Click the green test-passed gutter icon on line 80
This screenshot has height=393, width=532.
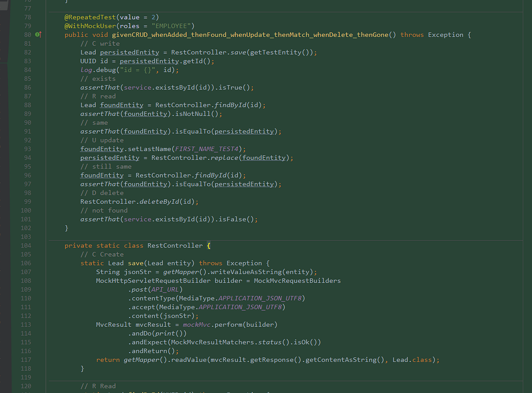click(x=37, y=35)
